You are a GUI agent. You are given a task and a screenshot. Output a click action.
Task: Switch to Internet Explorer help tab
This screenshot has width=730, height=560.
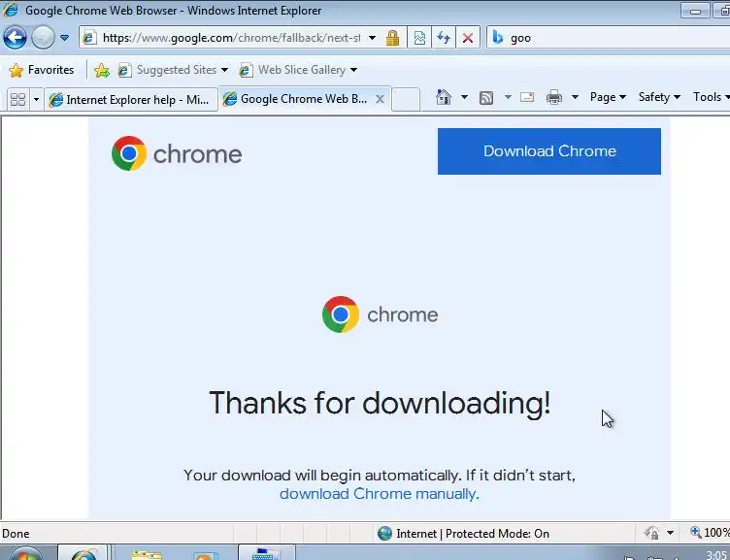131,100
